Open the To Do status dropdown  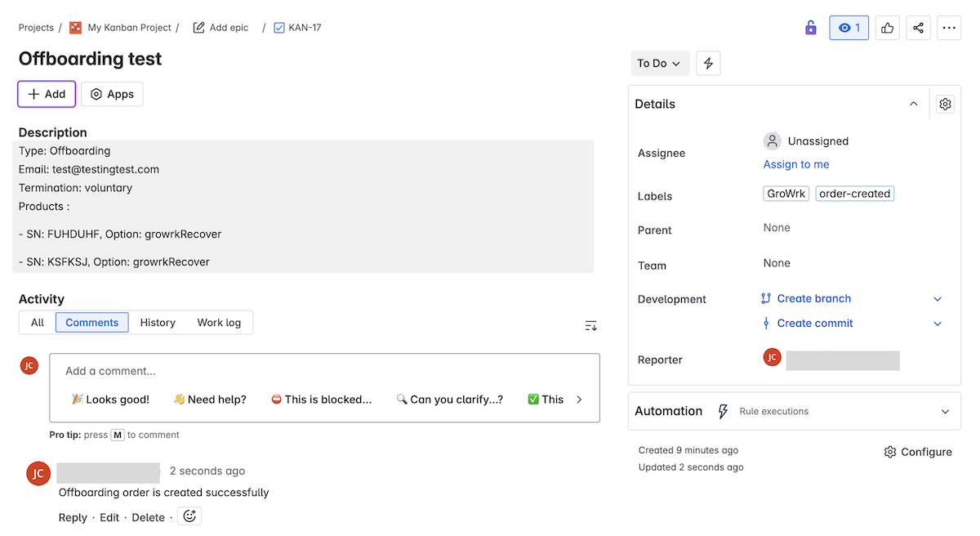pyautogui.click(x=660, y=63)
